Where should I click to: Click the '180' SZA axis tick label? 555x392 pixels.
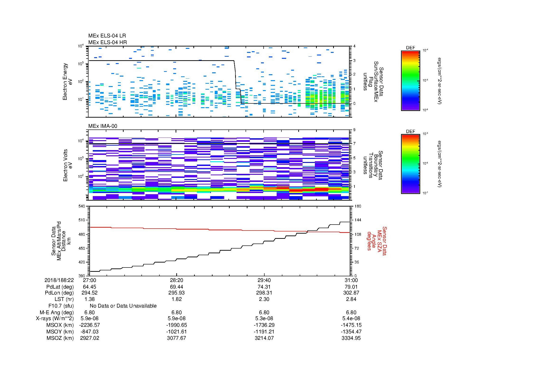click(x=358, y=206)
